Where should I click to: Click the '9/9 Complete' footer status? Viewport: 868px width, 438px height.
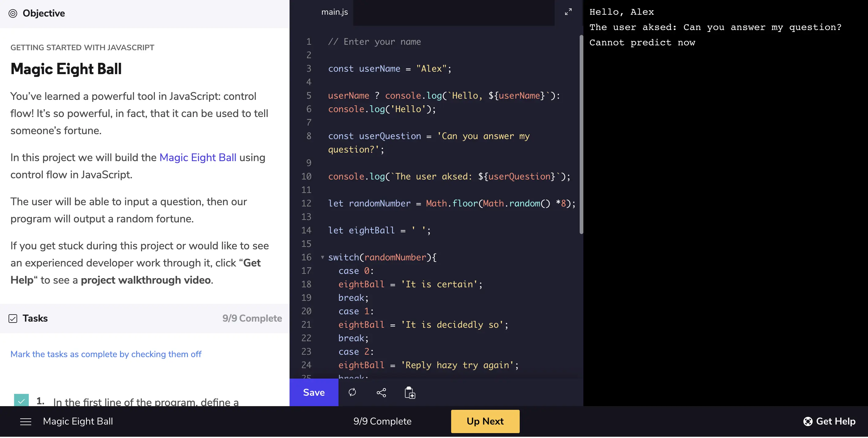(383, 421)
